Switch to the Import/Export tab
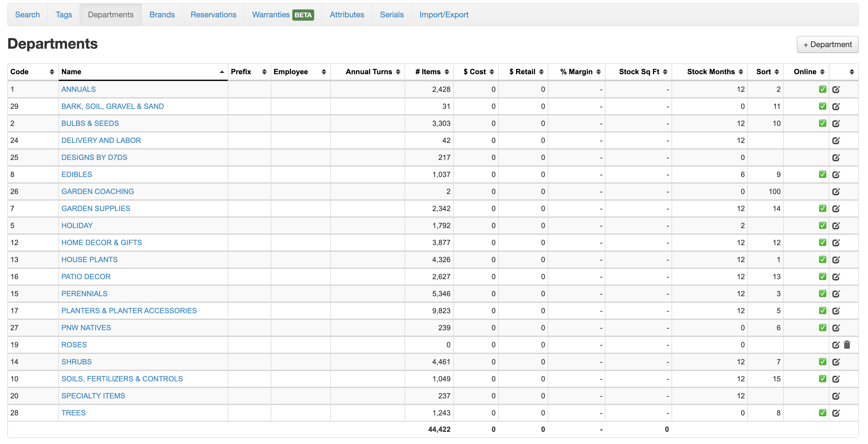Viewport: 868px width, 444px height. click(443, 15)
